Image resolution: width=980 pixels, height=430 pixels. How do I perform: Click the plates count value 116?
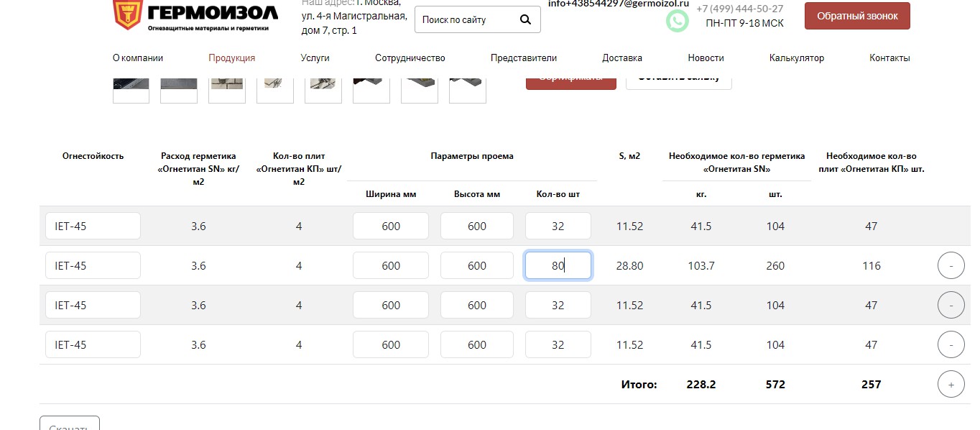tap(872, 266)
